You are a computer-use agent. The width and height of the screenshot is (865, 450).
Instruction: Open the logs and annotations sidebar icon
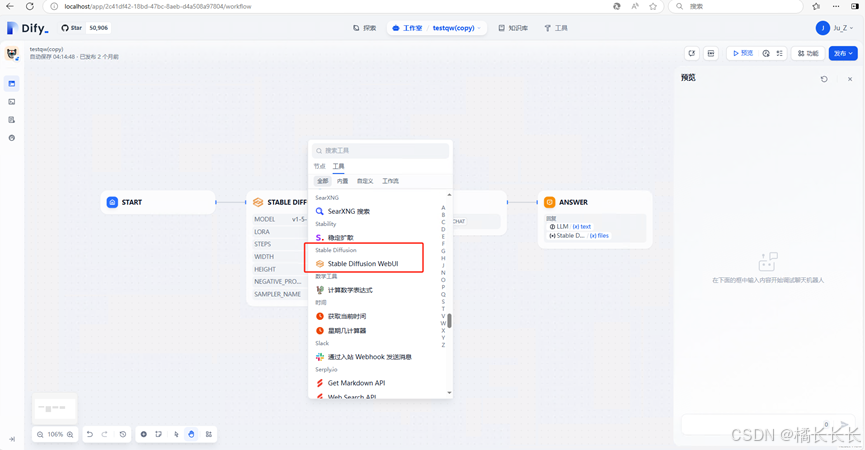(12, 120)
